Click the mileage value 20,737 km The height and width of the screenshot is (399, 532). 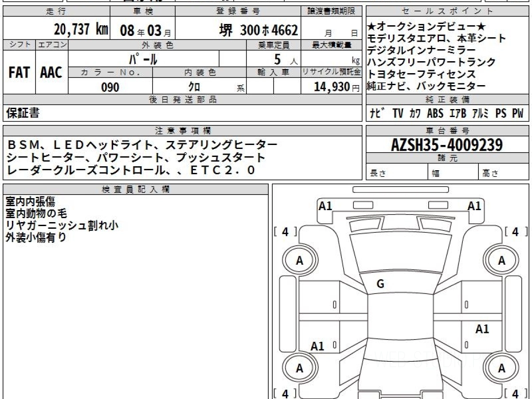coord(81,30)
